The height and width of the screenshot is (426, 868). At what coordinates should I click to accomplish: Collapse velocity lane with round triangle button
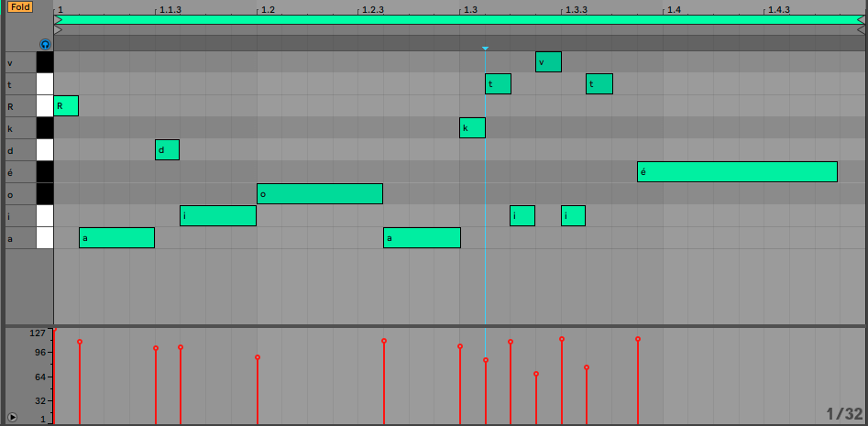[12, 417]
